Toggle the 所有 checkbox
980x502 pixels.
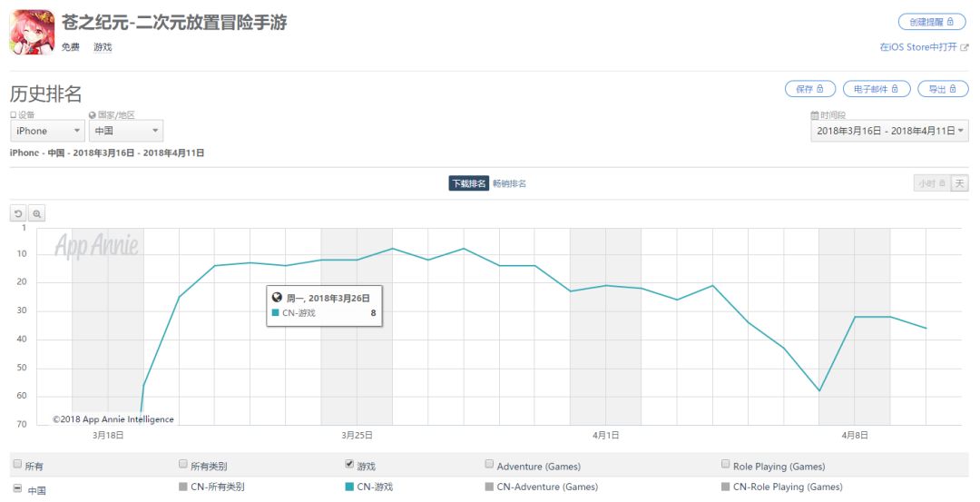coord(17,465)
